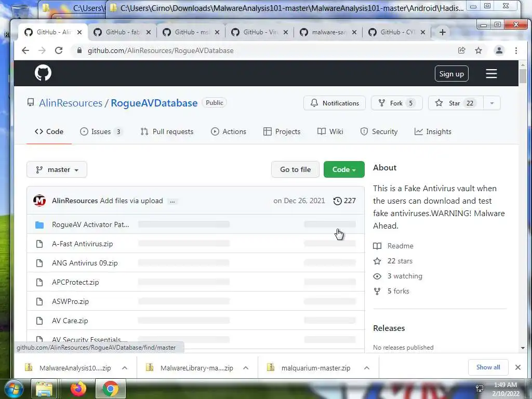
Task: Go to the Actions tab
Action: coord(229,131)
